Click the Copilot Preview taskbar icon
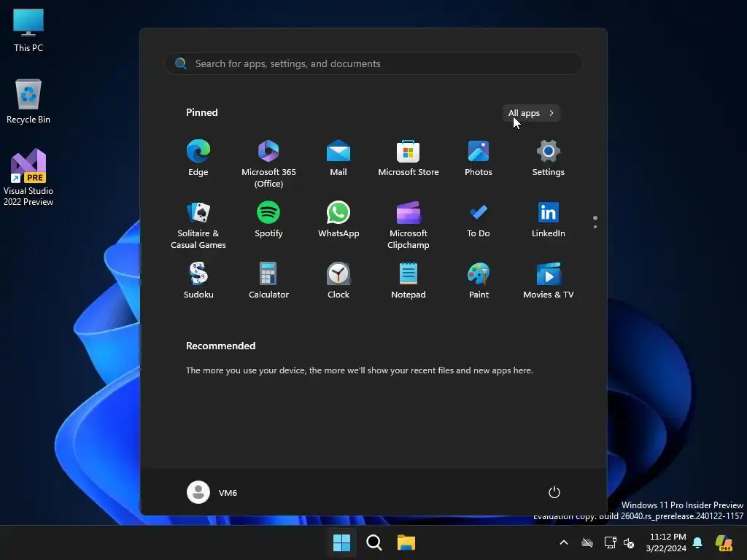The width and height of the screenshot is (747, 560). pos(724,542)
